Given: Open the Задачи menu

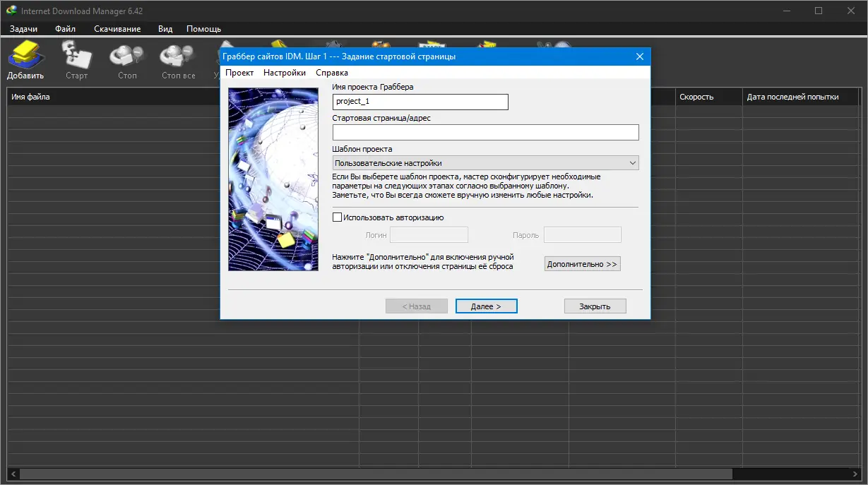Looking at the screenshot, I should pos(23,29).
